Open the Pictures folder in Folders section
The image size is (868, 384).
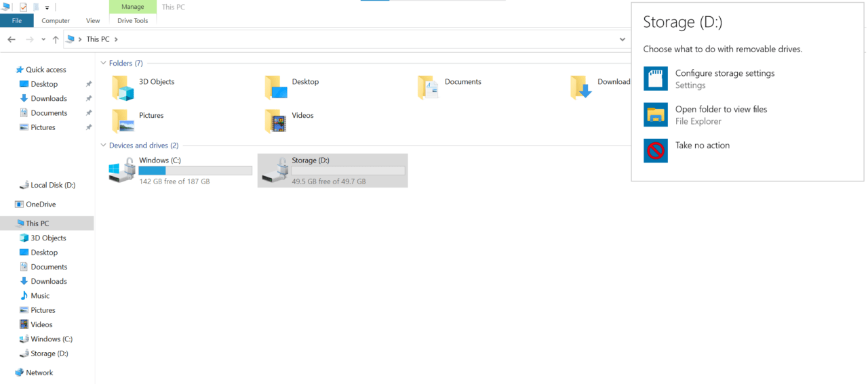point(123,121)
